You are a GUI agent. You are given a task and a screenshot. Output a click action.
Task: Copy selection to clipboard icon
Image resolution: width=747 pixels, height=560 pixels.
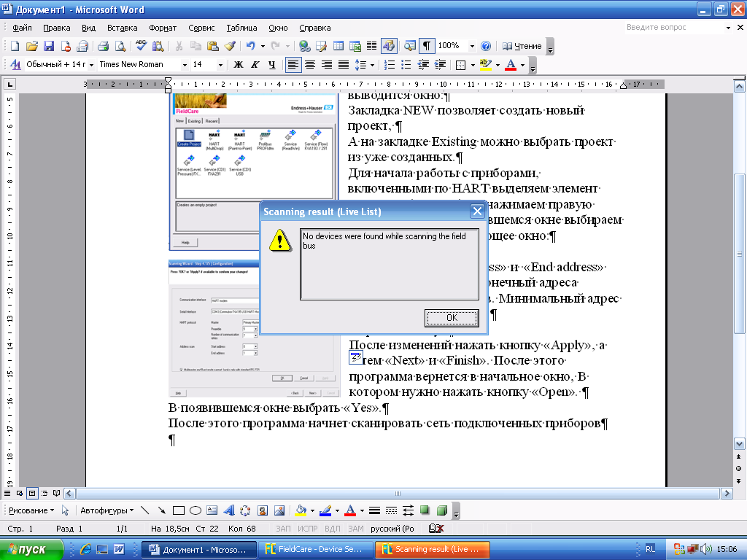(x=196, y=46)
